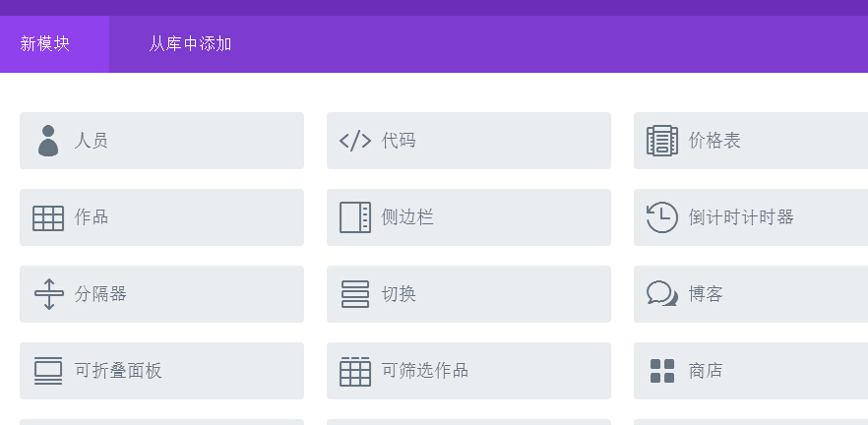Click the divider arrows icon for 分隔器
The width and height of the screenshot is (868, 425).
click(x=49, y=294)
